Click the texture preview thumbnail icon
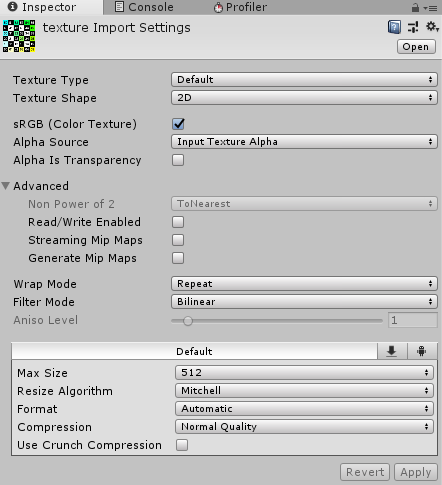Viewport: 442px width, 485px height. pos(19,36)
